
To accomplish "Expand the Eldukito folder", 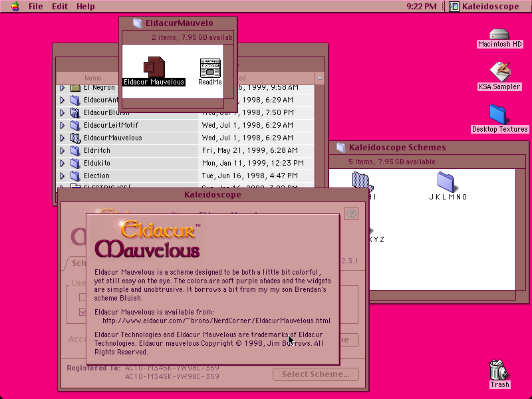I will (63, 163).
